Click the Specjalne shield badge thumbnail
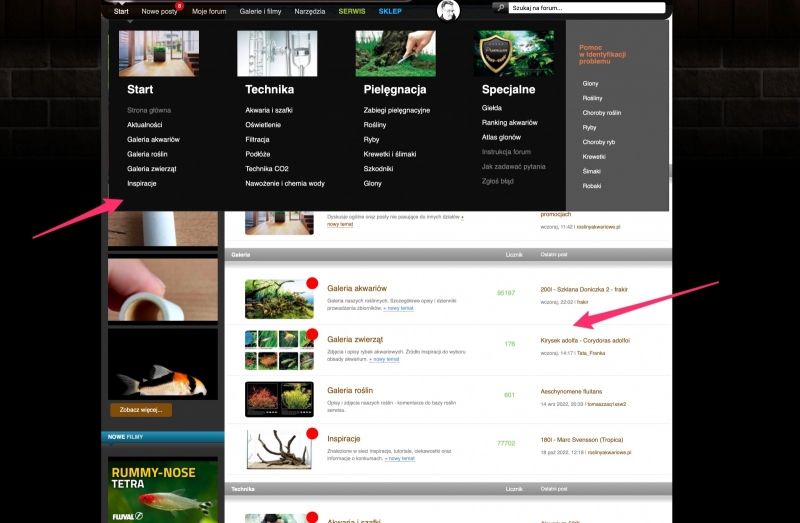800x523 pixels. pyautogui.click(x=514, y=53)
